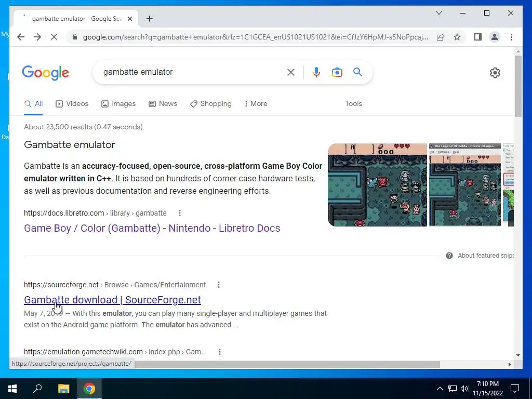Switch to the Images tab
532x399 pixels.
(118, 104)
